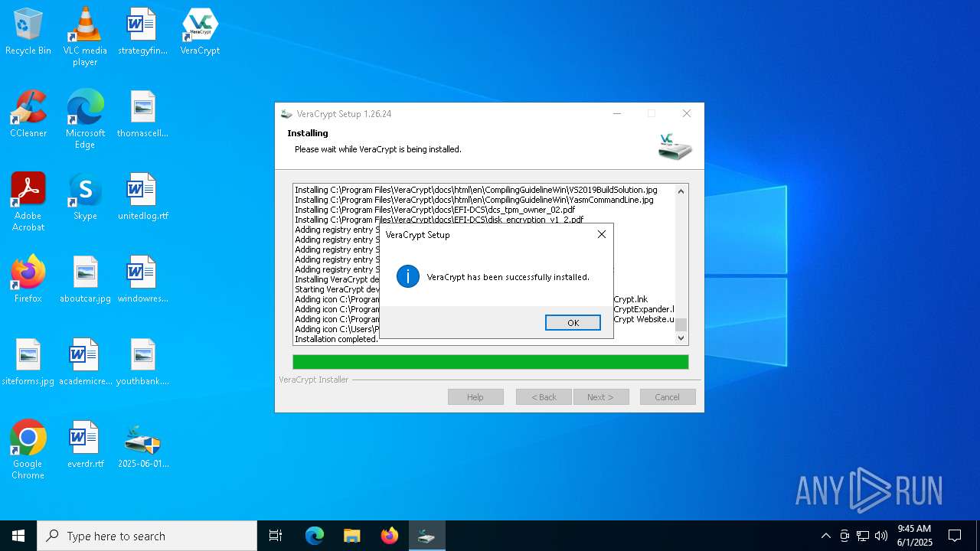This screenshot has height=551, width=980.
Task: Open network status tray icon
Action: tap(863, 536)
